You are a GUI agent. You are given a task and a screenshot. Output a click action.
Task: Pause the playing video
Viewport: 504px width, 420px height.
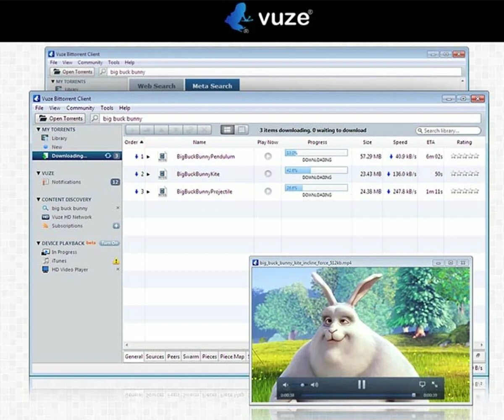click(361, 384)
